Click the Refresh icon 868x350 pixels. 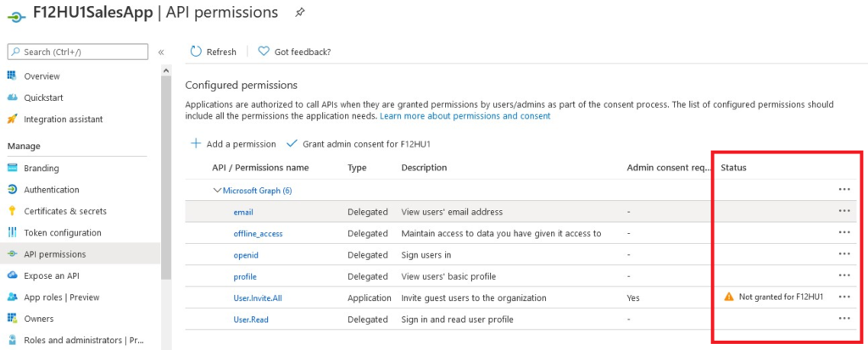pos(196,52)
